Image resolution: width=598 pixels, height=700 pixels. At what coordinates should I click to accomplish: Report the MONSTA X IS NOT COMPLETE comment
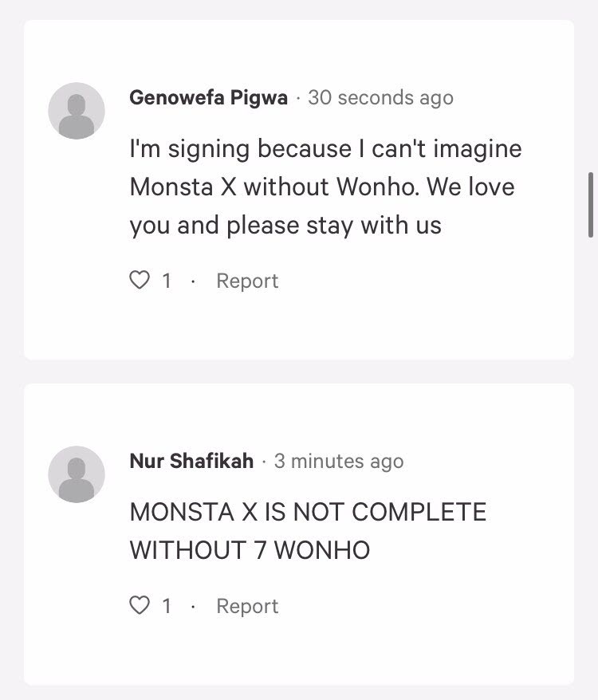[247, 606]
